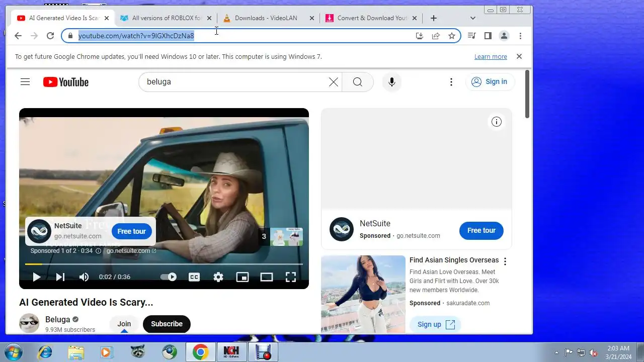Close the All versions of ROBLOX tab

coord(209,18)
